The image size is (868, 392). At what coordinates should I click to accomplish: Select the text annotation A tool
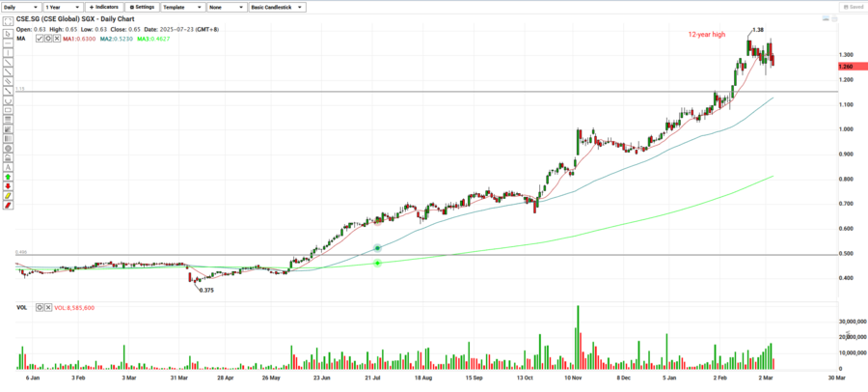coord(8,167)
